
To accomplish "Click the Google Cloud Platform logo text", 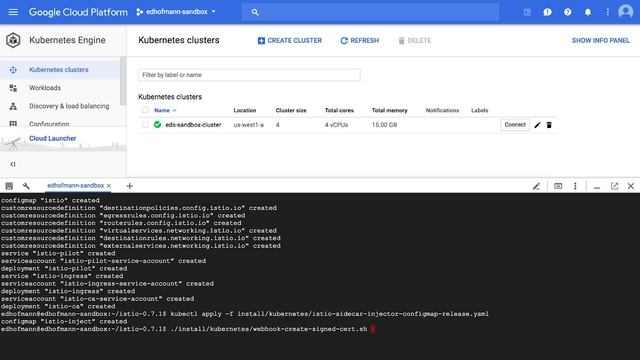I will click(x=78, y=12).
